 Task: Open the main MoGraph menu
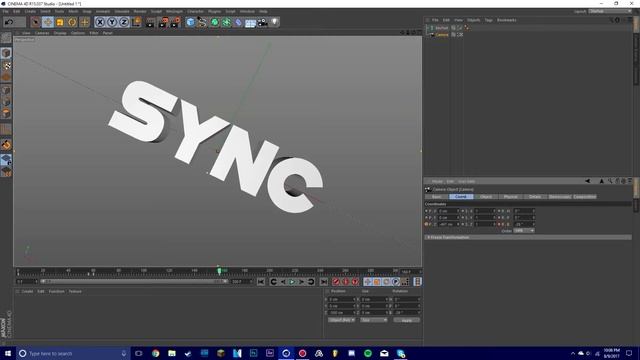[174, 11]
